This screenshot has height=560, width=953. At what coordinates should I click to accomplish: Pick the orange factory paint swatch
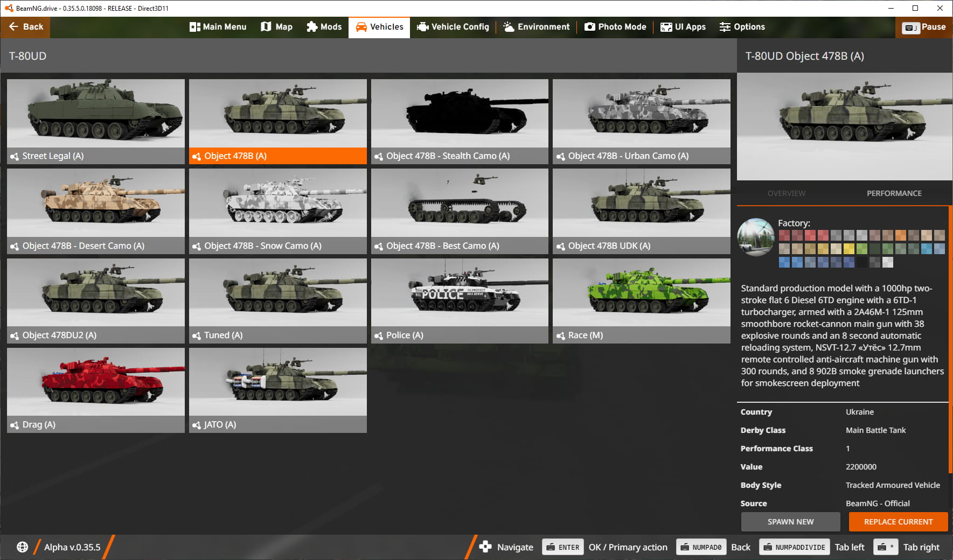(x=901, y=235)
